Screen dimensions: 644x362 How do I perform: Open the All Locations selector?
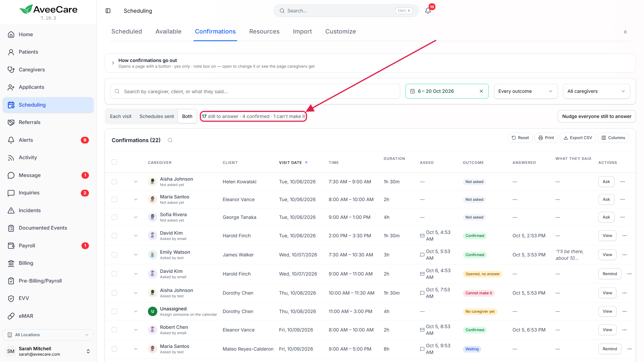(48, 335)
